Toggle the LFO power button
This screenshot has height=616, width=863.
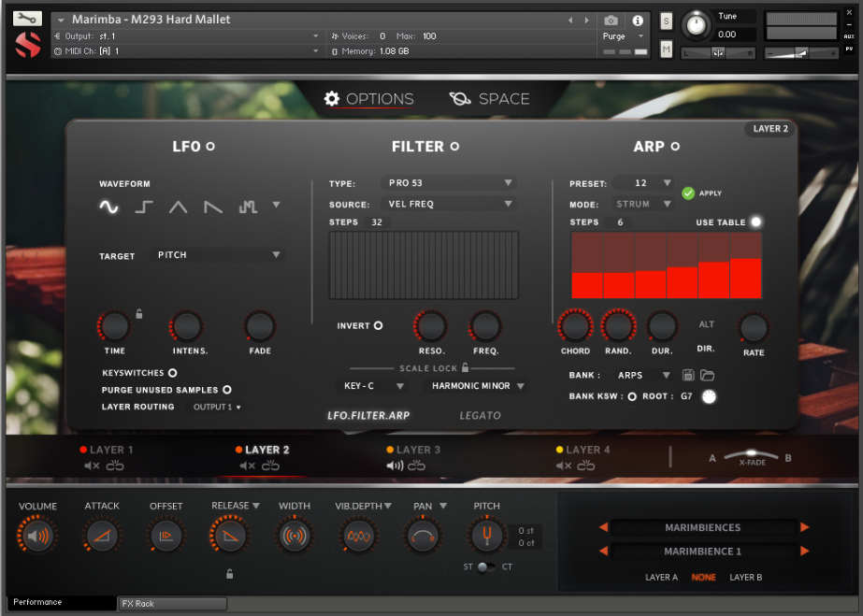(210, 147)
